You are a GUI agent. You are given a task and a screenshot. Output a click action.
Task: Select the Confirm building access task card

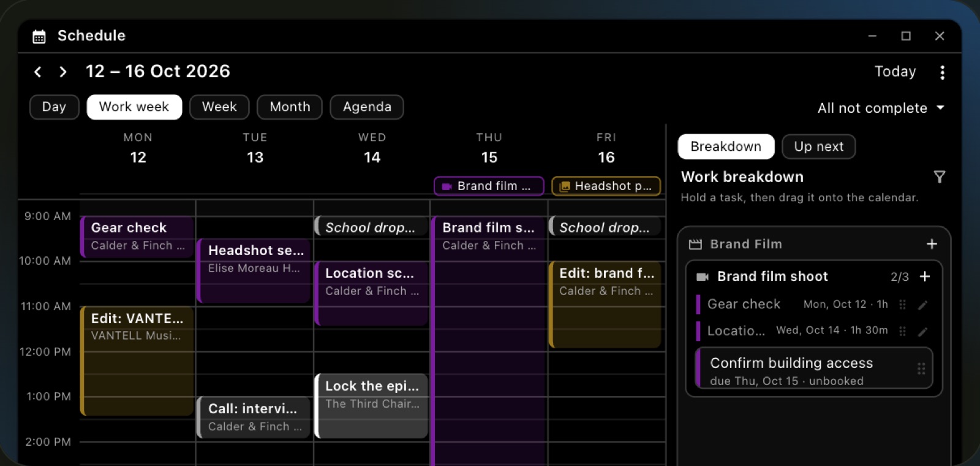click(x=814, y=369)
